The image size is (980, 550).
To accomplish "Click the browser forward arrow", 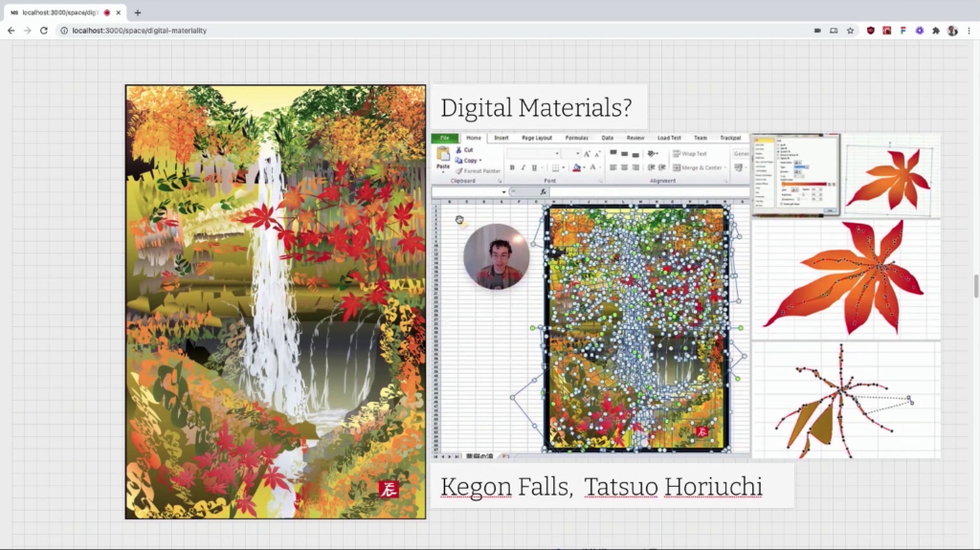I will [28, 30].
